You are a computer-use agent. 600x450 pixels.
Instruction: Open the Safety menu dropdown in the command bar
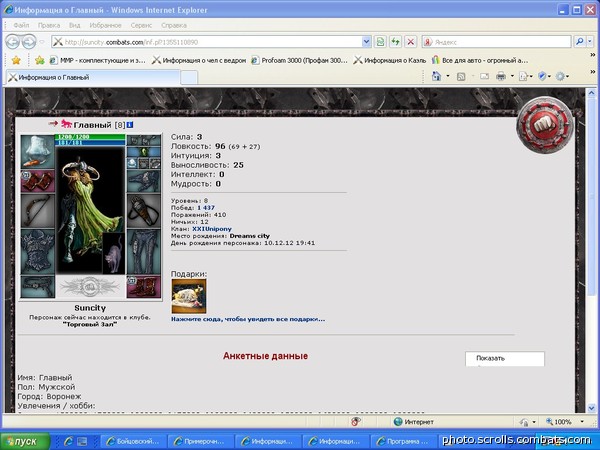544,77
